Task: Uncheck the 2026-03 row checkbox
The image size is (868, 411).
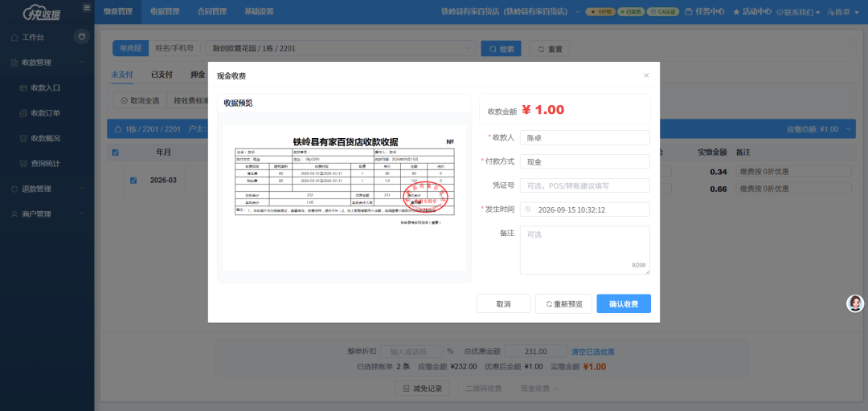Action: point(133,181)
